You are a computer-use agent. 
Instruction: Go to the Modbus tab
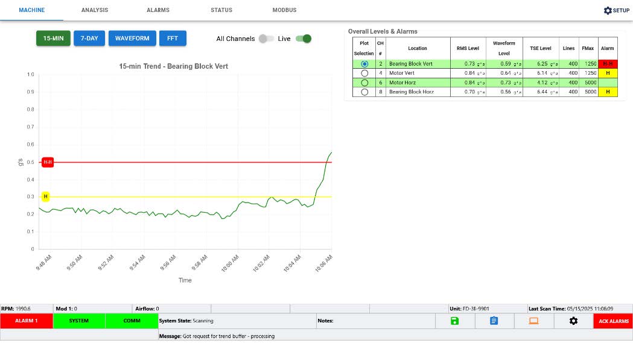point(284,10)
